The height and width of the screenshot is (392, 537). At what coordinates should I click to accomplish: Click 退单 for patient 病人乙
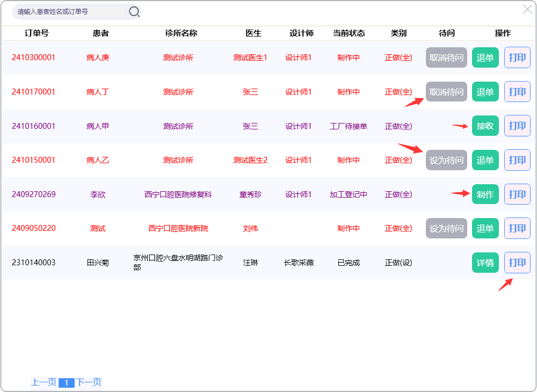click(x=485, y=160)
